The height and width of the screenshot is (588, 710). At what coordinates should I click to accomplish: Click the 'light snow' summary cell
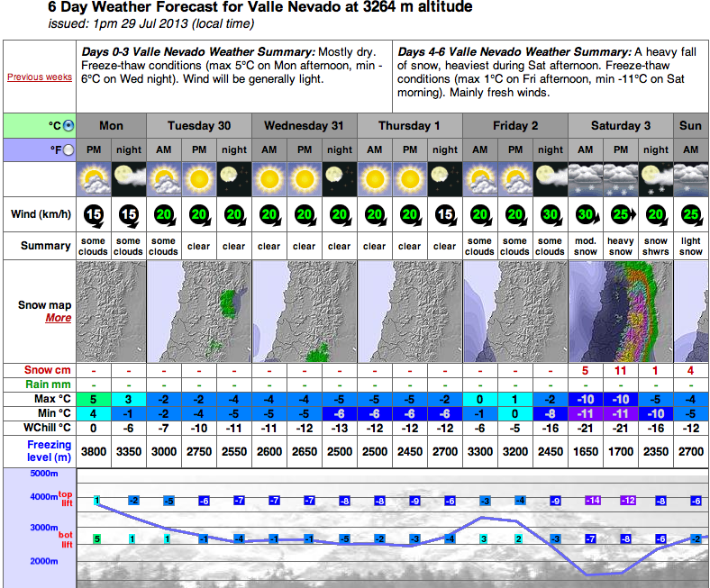click(x=691, y=246)
